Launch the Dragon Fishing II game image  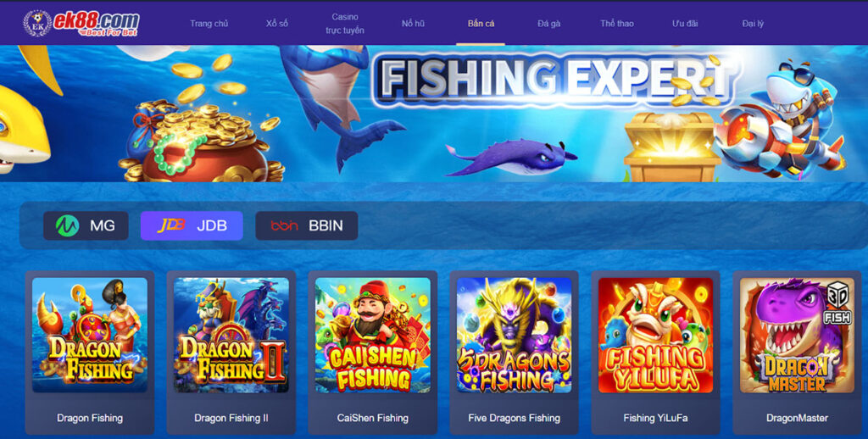tap(231, 335)
